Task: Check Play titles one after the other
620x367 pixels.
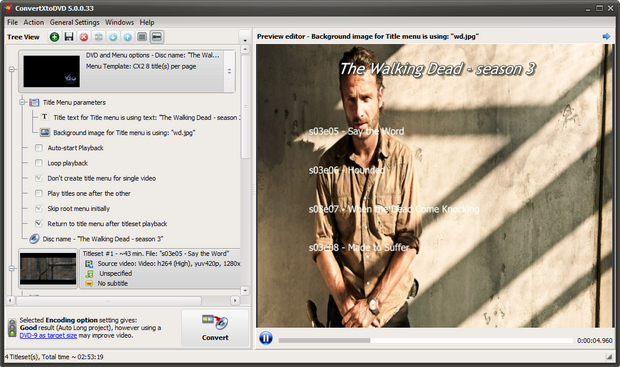Action: pos(39,193)
